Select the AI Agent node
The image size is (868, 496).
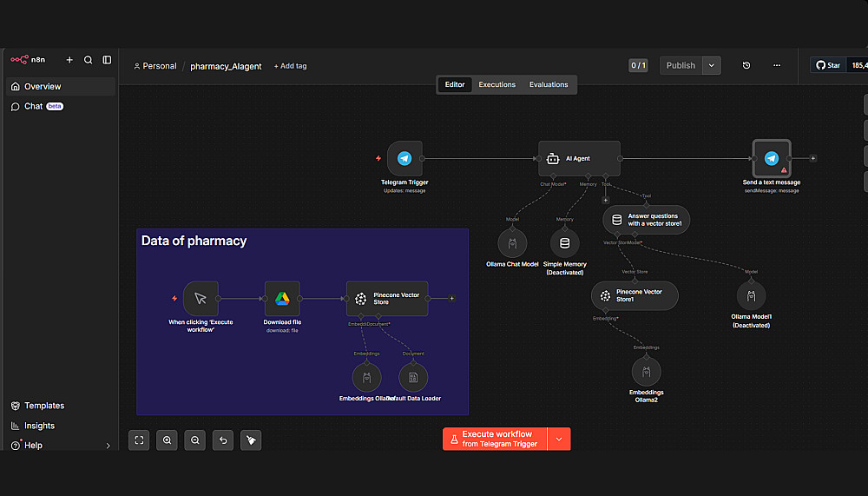579,158
